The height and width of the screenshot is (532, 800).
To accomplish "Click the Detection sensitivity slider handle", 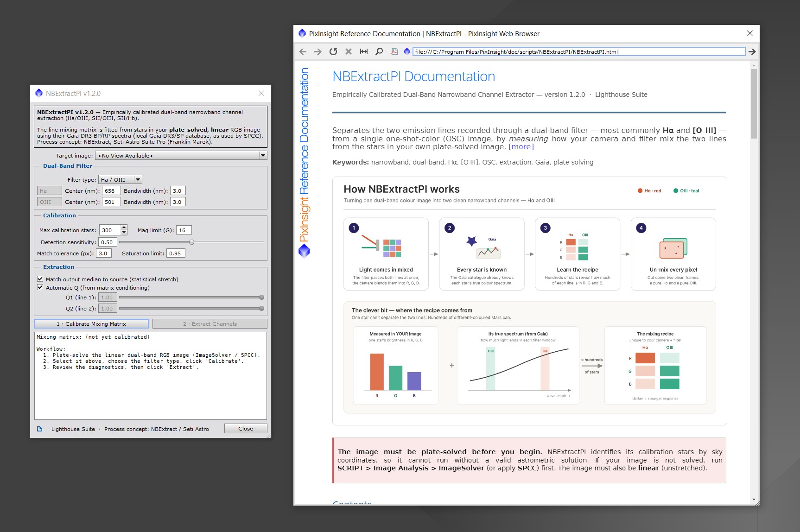I will (x=191, y=242).
